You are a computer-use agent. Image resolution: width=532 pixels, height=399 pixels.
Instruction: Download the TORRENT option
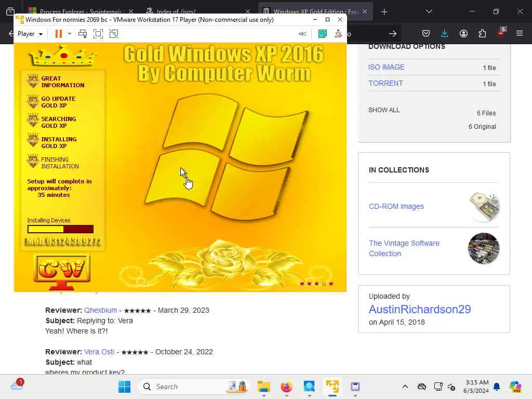[x=386, y=83]
